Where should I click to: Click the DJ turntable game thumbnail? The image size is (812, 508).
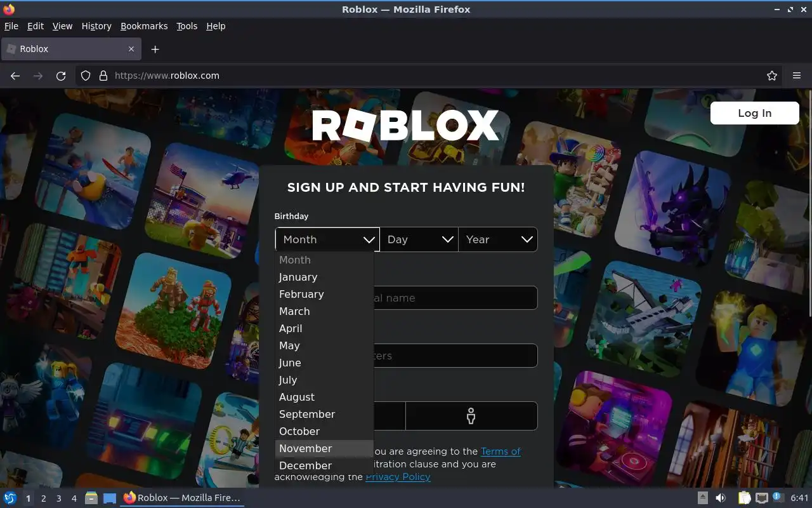[613, 429]
